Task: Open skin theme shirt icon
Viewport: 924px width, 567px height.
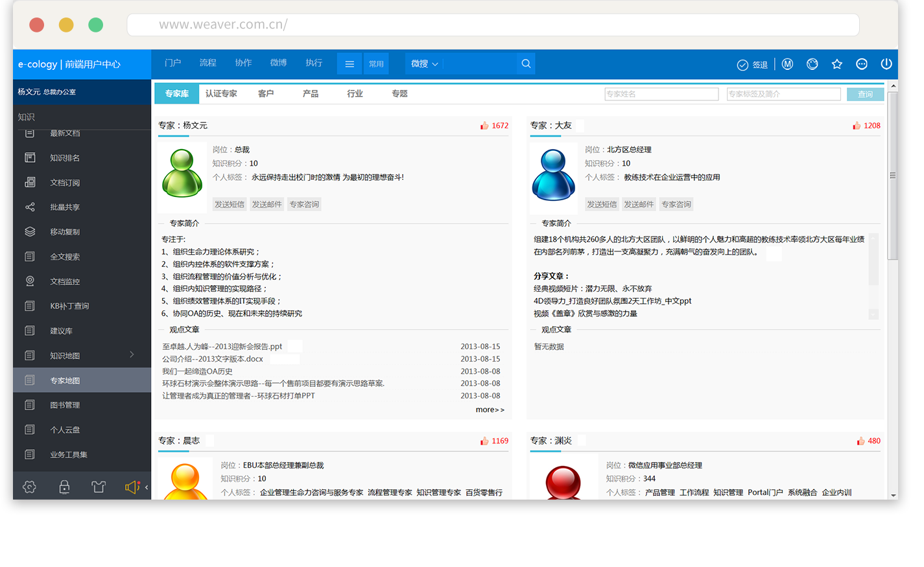Action: coord(99,487)
